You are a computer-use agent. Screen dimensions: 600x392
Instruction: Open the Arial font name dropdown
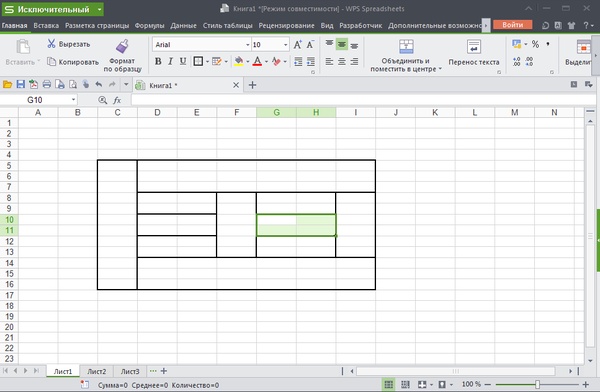pos(247,45)
